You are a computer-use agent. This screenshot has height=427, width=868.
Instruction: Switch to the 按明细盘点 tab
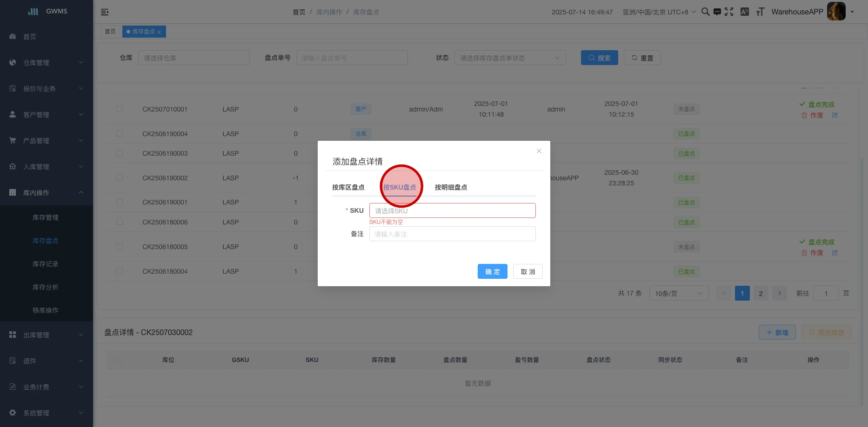[451, 187]
